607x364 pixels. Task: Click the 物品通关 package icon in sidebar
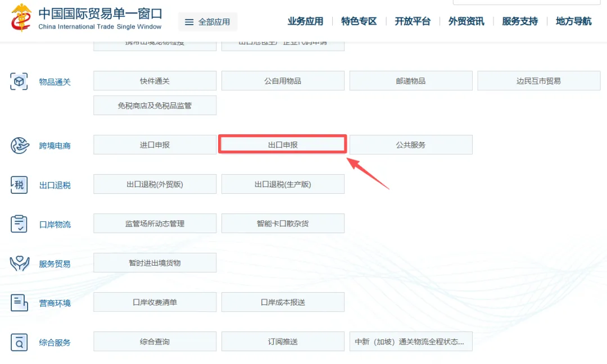(x=17, y=81)
